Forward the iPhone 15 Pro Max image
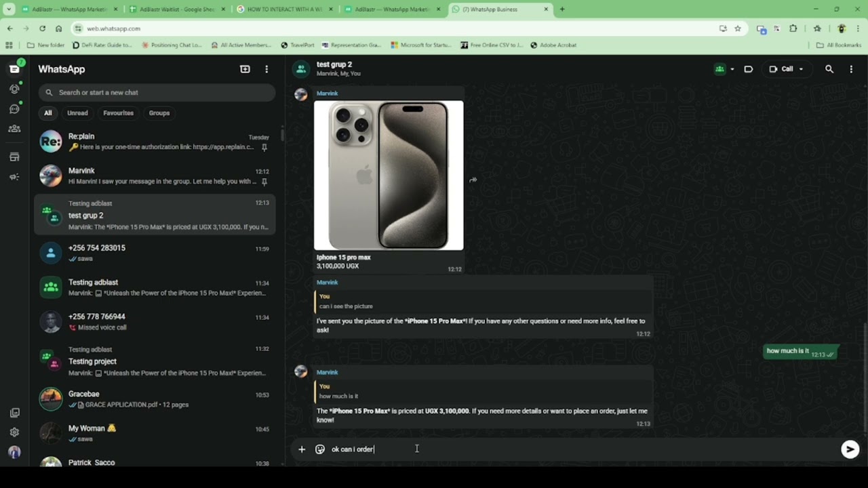Screen dimensions: 868x488 [x=473, y=180]
